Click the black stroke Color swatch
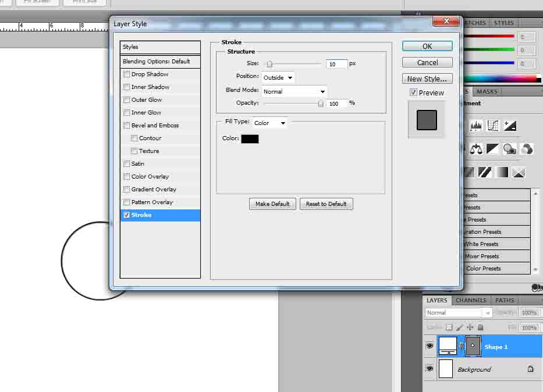 click(x=250, y=139)
